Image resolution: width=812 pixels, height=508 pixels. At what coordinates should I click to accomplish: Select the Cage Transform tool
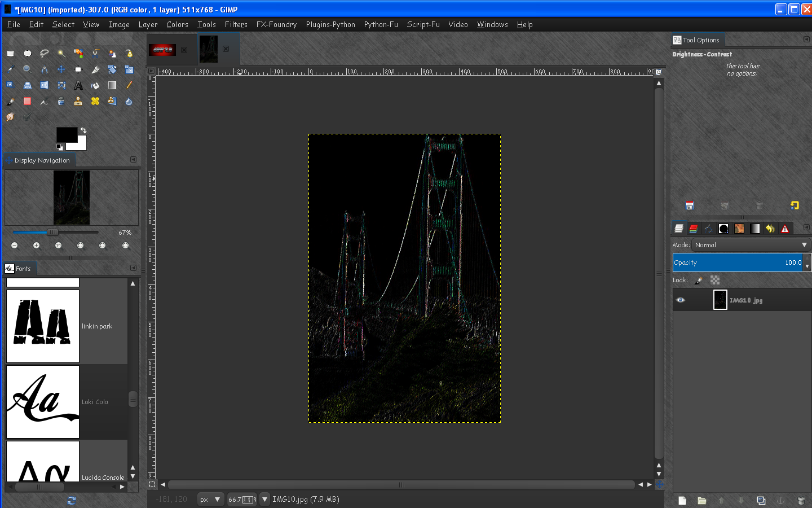(61, 85)
